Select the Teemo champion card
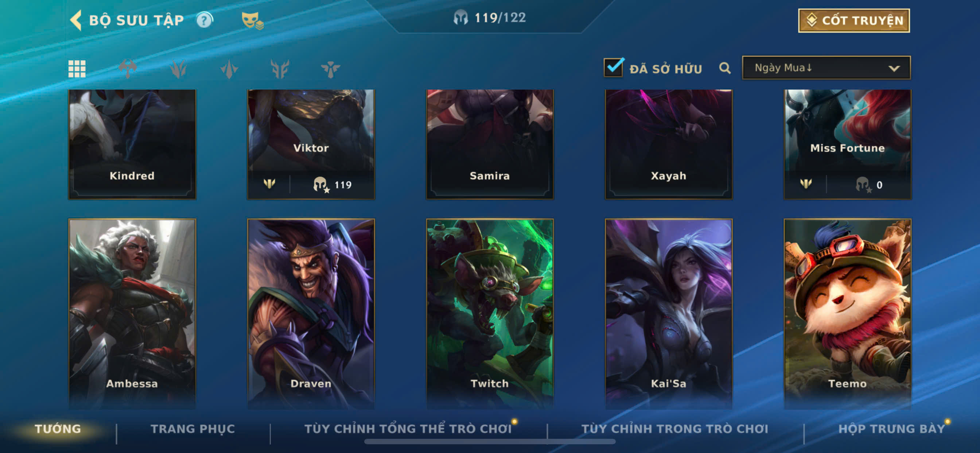Image resolution: width=980 pixels, height=453 pixels. (847, 313)
